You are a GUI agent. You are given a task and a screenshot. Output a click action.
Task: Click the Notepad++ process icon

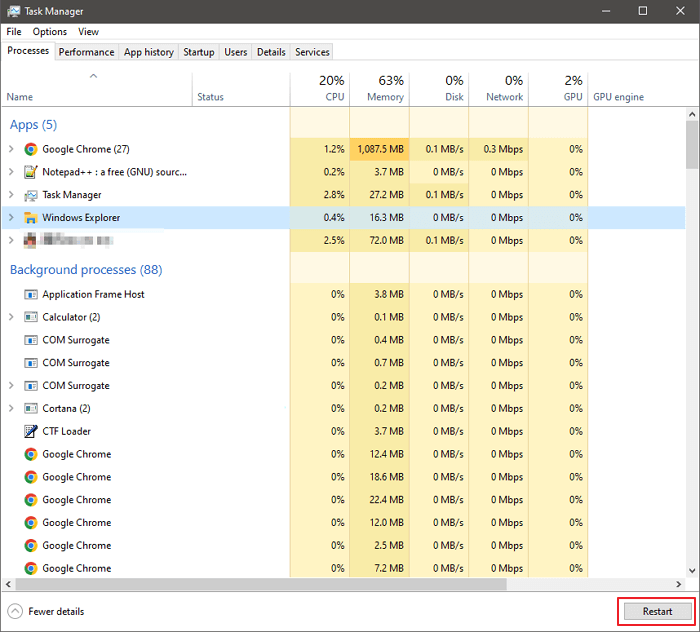pyautogui.click(x=31, y=172)
